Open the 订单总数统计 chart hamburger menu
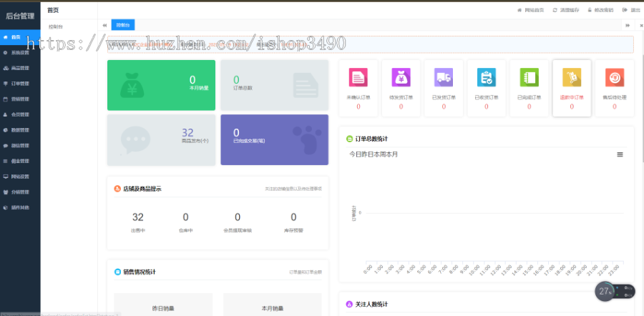The height and width of the screenshot is (316, 644). [x=620, y=154]
